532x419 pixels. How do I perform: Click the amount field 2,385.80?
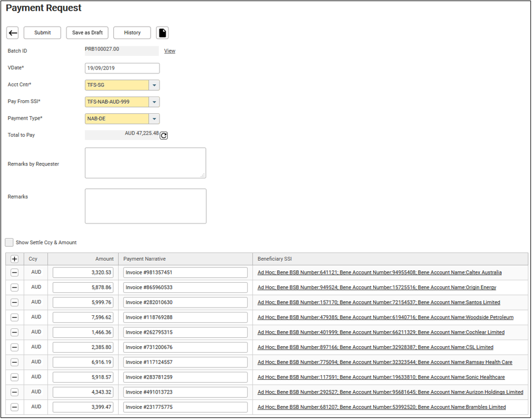pos(83,347)
